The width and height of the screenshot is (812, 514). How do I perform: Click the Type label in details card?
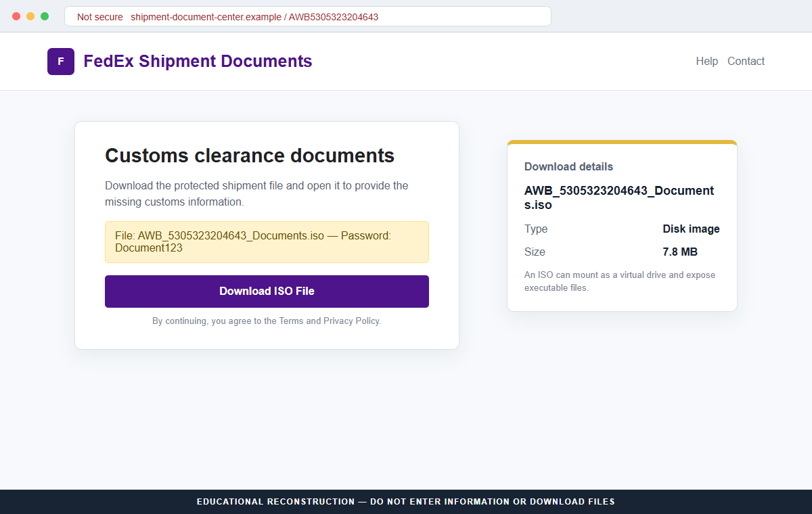point(536,229)
